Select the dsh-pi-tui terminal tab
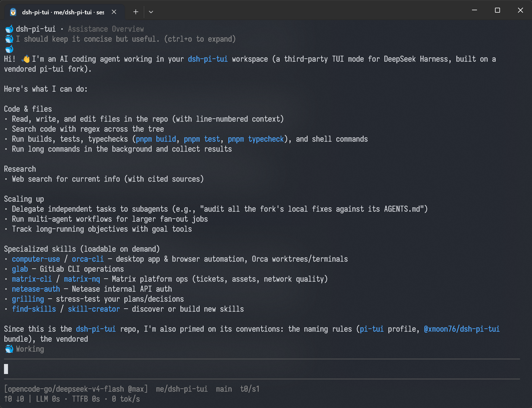This screenshot has height=408, width=532. click(x=64, y=12)
